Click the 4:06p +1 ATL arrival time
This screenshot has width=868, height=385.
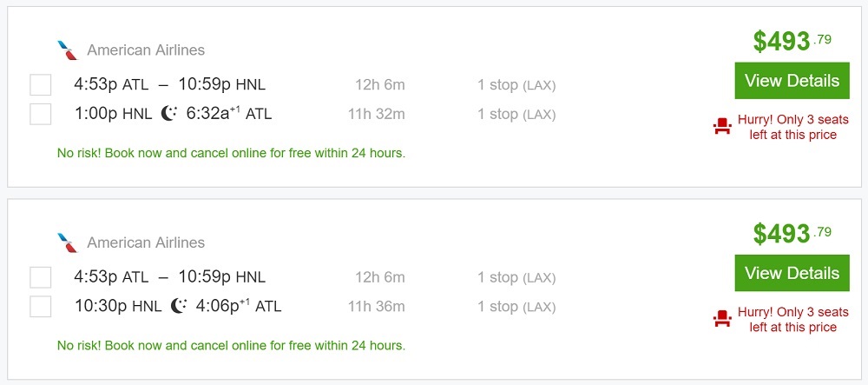pyautogui.click(x=238, y=306)
